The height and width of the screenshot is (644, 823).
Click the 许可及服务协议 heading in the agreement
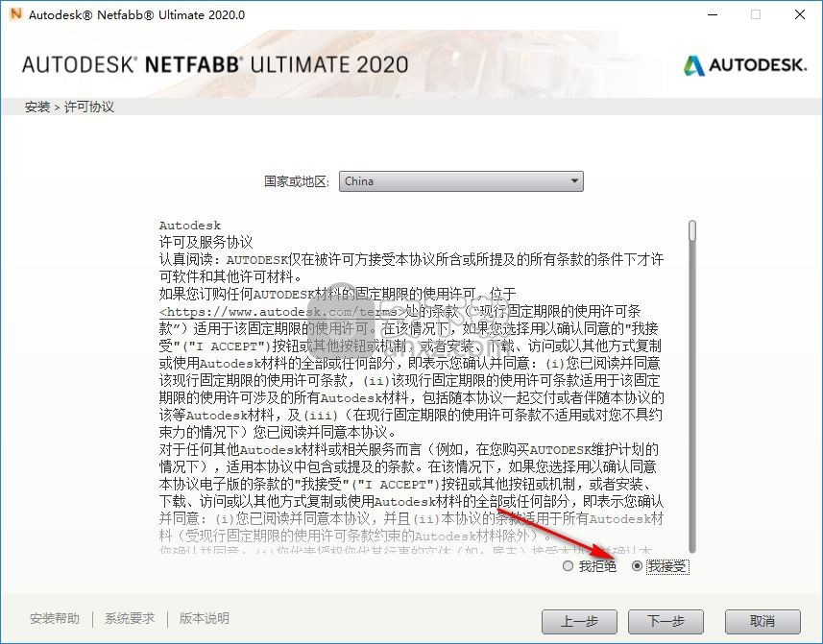pyautogui.click(x=206, y=242)
